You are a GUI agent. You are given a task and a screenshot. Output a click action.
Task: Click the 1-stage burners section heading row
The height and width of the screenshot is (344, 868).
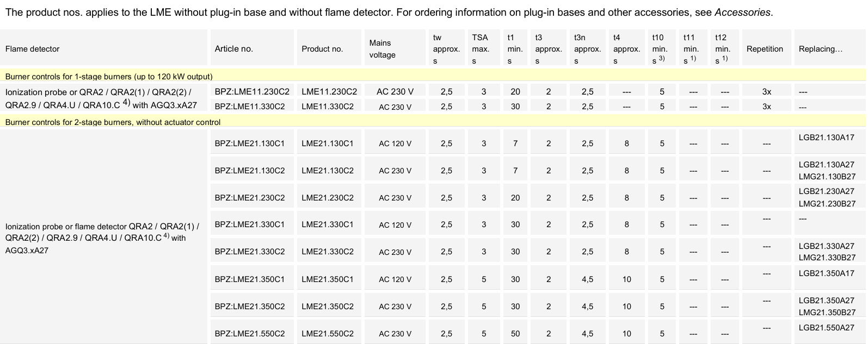click(109, 77)
